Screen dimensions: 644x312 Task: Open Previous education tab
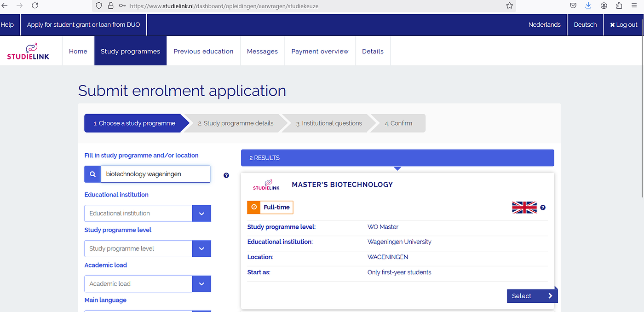click(x=204, y=51)
